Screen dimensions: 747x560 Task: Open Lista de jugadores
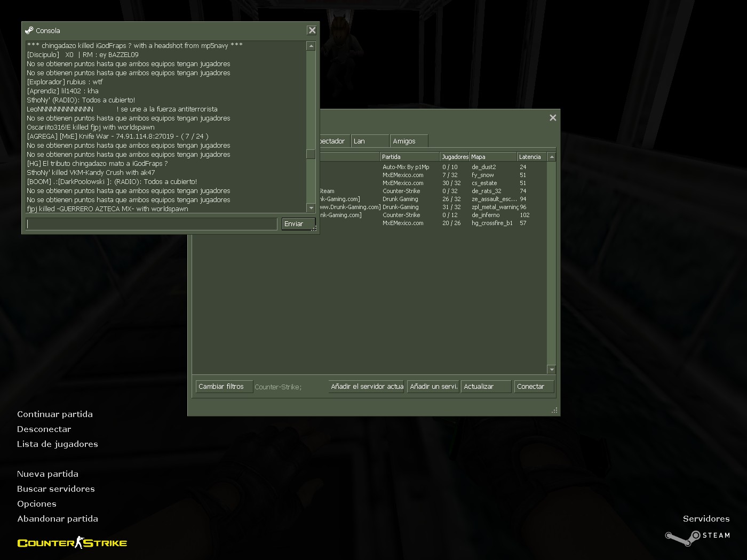point(58,444)
